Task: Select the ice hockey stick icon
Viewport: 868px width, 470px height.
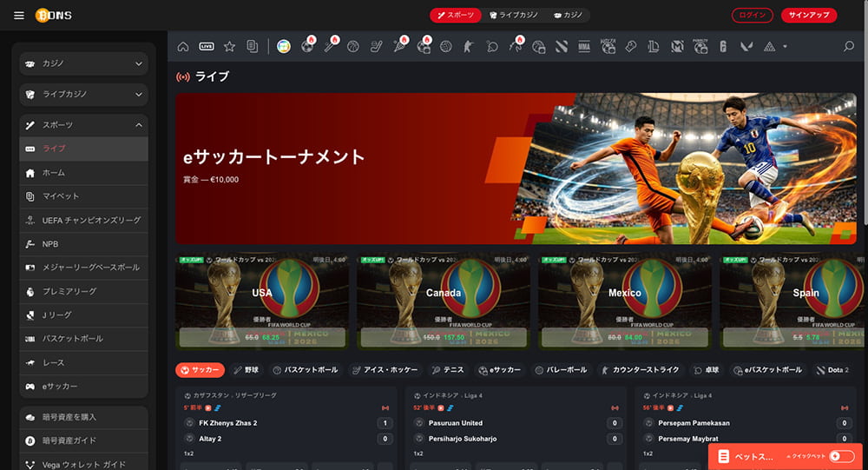Action: (377, 47)
